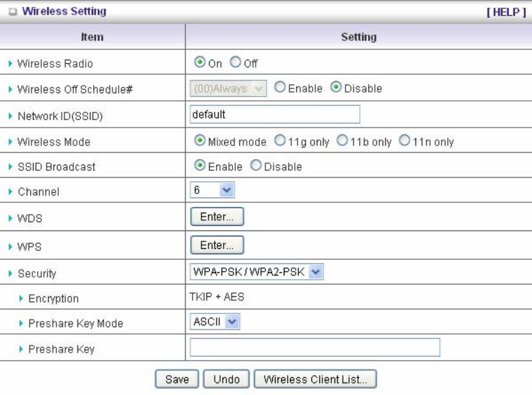Click the WPS Enter button

217,245
